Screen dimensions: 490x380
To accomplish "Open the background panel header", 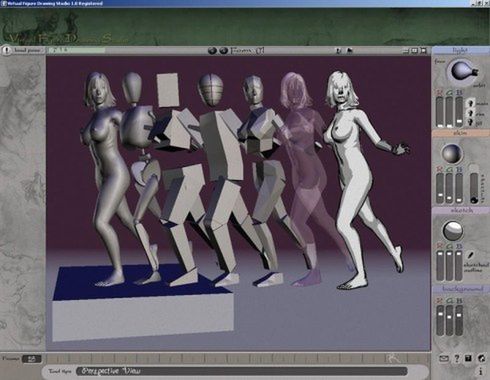I will tap(460, 289).
